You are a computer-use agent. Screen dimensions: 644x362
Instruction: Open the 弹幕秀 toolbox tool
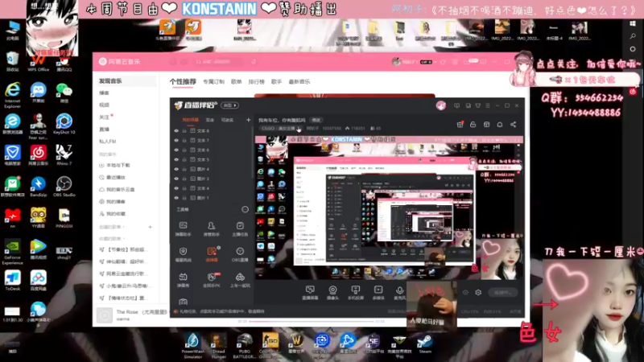[x=184, y=279]
